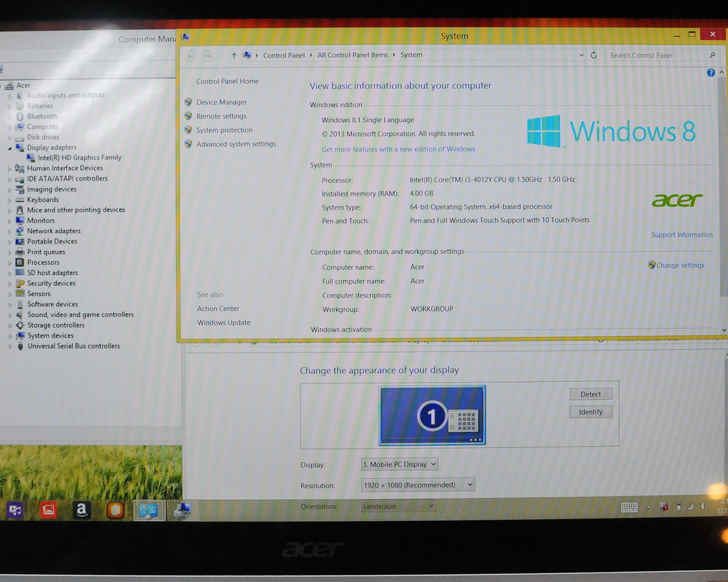
Task: Select Bluetooth in device tree
Action: (x=41, y=116)
